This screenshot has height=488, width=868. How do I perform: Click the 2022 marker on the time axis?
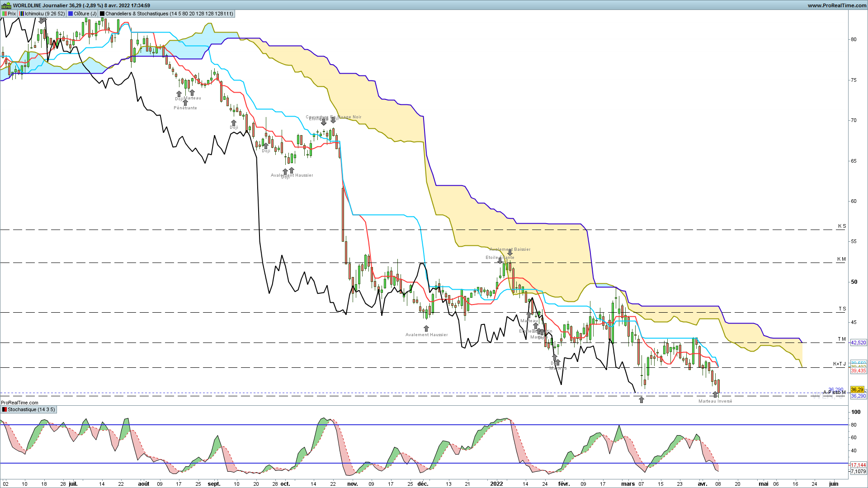pos(496,483)
